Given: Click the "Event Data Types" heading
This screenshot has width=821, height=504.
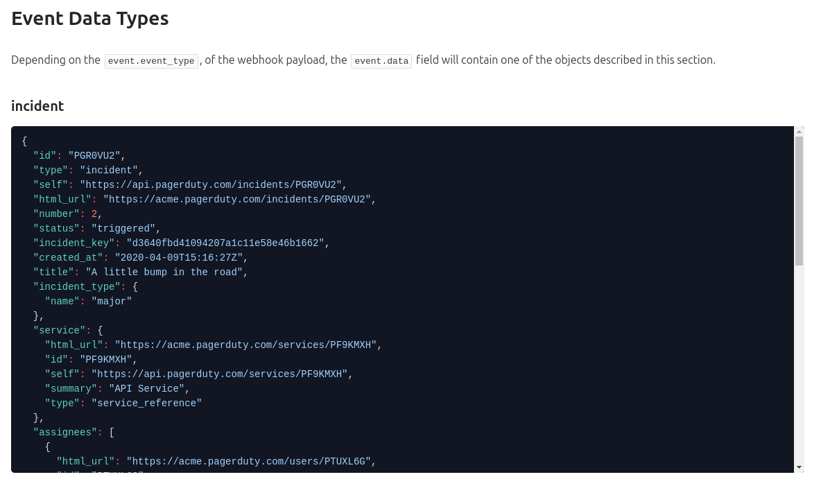Looking at the screenshot, I should pyautogui.click(x=90, y=19).
